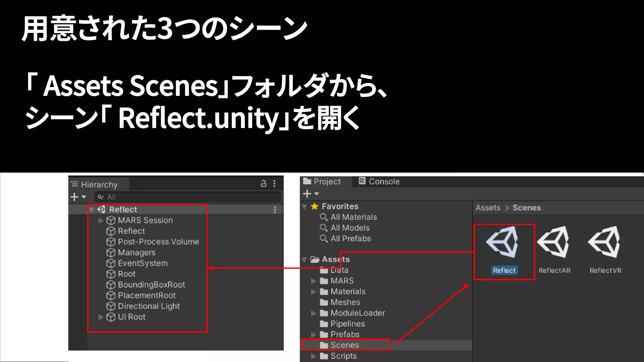Click the Hierarchy panel lock icon
The width and height of the screenshot is (644, 362).
tap(264, 184)
